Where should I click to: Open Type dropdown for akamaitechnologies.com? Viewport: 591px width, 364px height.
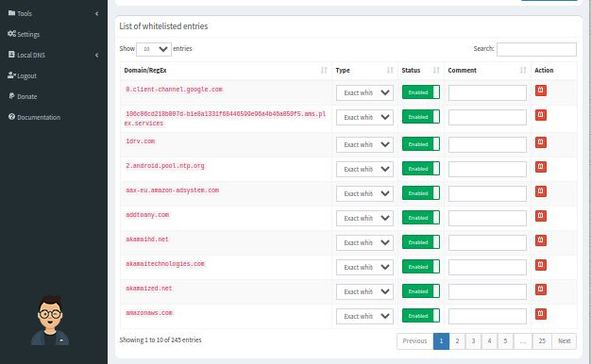click(364, 267)
